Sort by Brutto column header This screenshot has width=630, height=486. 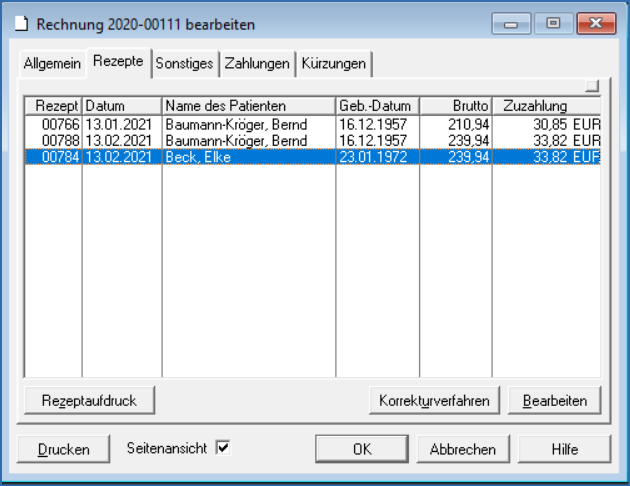pos(455,105)
